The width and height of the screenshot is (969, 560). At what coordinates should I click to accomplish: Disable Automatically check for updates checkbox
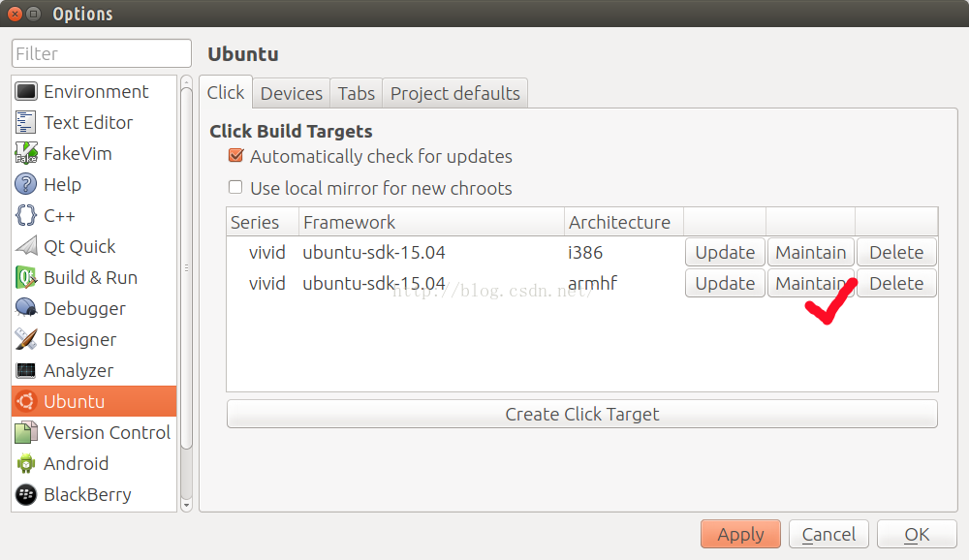coord(235,155)
